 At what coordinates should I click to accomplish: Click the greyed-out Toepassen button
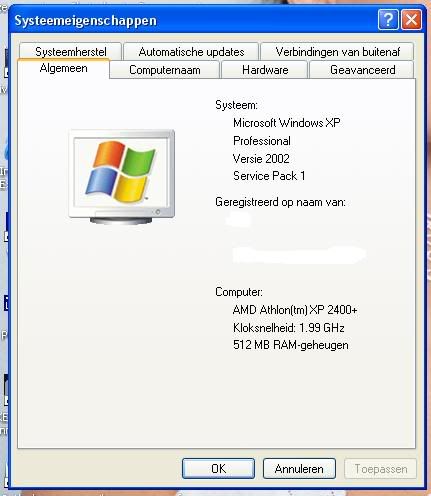[380, 469]
